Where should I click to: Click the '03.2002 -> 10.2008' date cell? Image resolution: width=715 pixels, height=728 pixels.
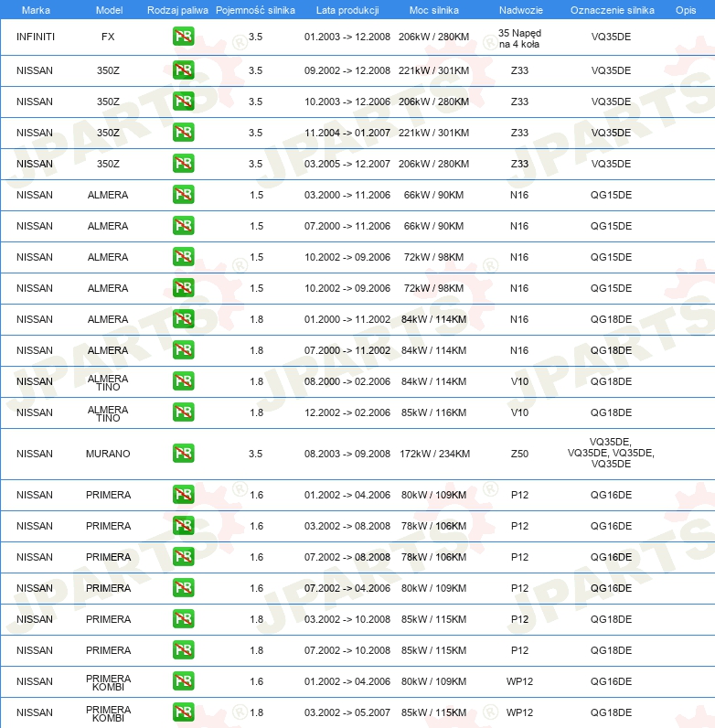point(347,619)
